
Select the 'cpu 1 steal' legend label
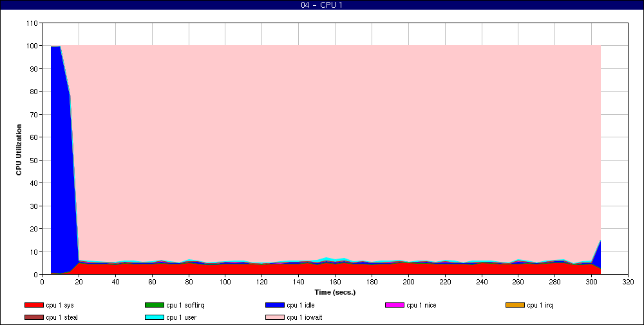click(x=62, y=318)
